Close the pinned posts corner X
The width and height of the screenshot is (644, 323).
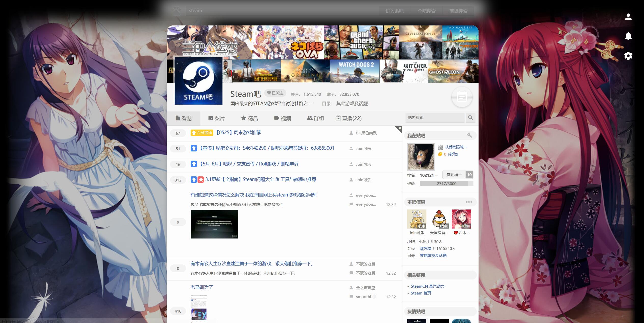pyautogui.click(x=400, y=128)
